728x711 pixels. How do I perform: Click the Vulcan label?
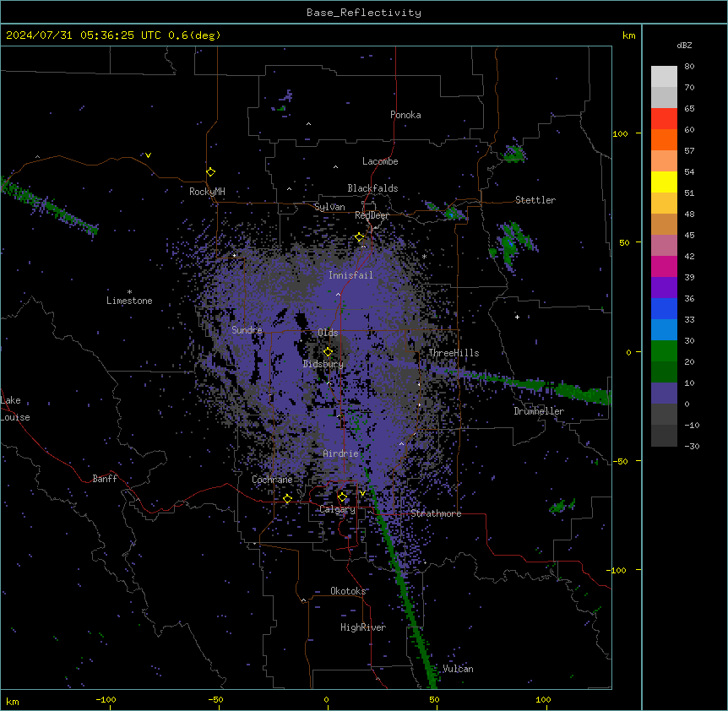point(458,669)
